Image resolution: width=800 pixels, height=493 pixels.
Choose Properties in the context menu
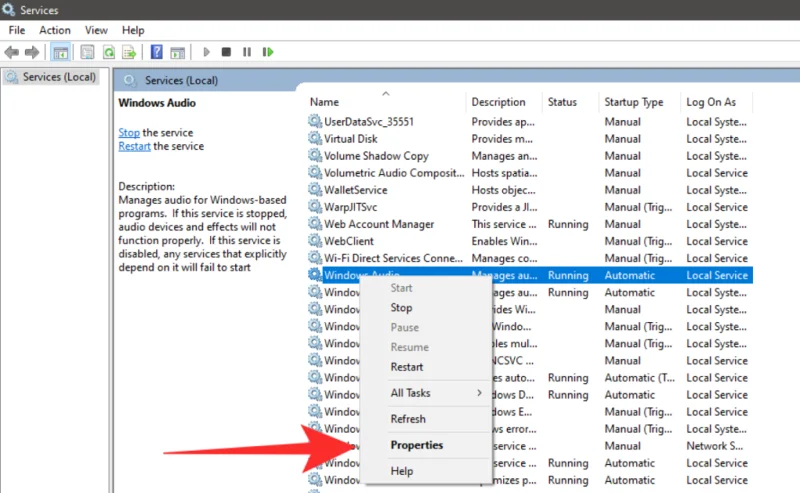click(x=416, y=445)
